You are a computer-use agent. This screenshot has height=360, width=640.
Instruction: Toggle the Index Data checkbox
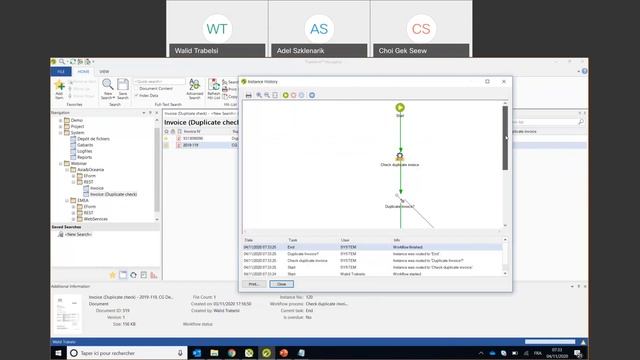click(x=136, y=96)
